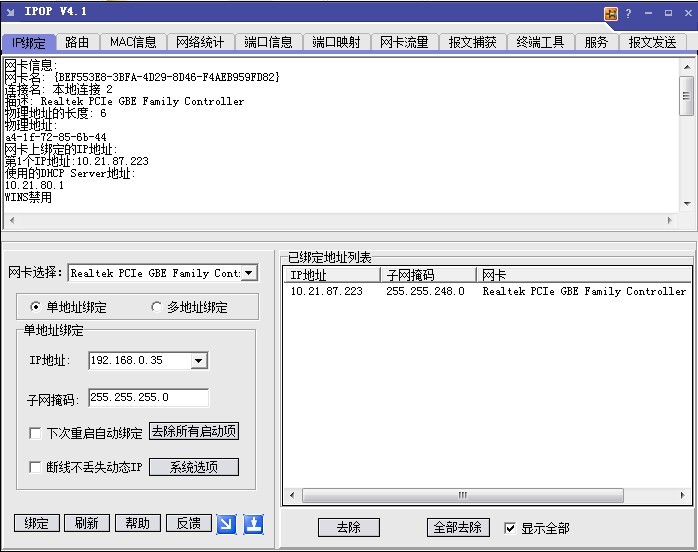698x552 pixels.
Task: Click the 本地连接 2 connection name line
Action: point(59,89)
